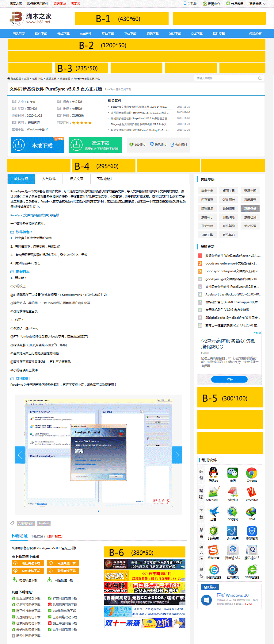Viewport: 274px width, 644px height.
Task: Click the green 高速下载 button
Action: (x=95, y=145)
